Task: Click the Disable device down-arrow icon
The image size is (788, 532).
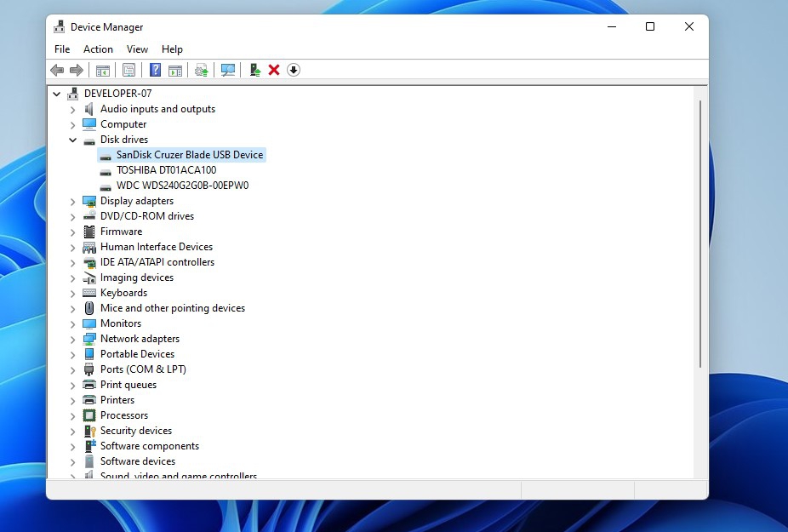Action: 294,70
